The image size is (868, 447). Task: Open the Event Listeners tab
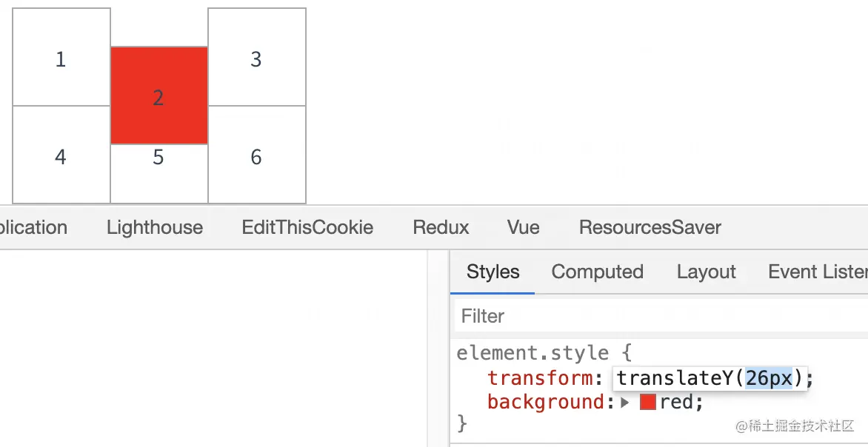[x=817, y=272]
